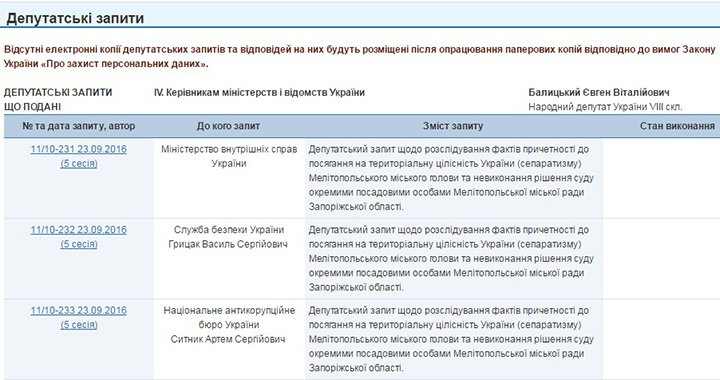Click column header 'Зміст запиту'
This screenshot has height=380, width=720.
click(453, 126)
